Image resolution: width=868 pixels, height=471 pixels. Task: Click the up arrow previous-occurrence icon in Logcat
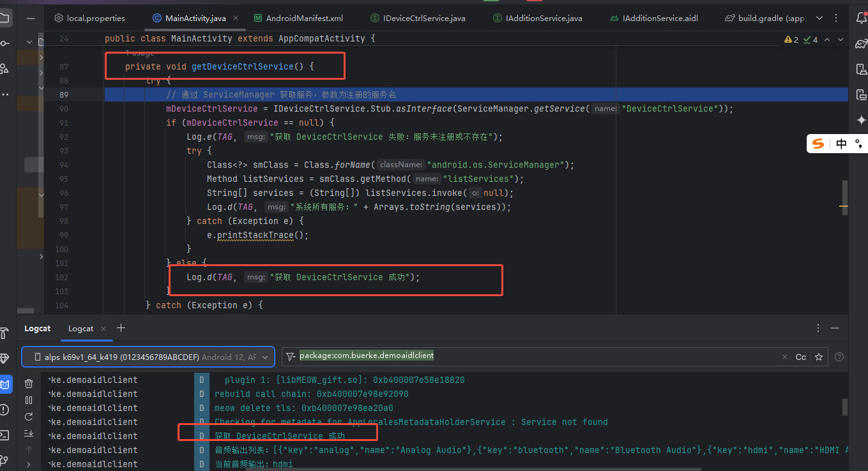(29, 450)
